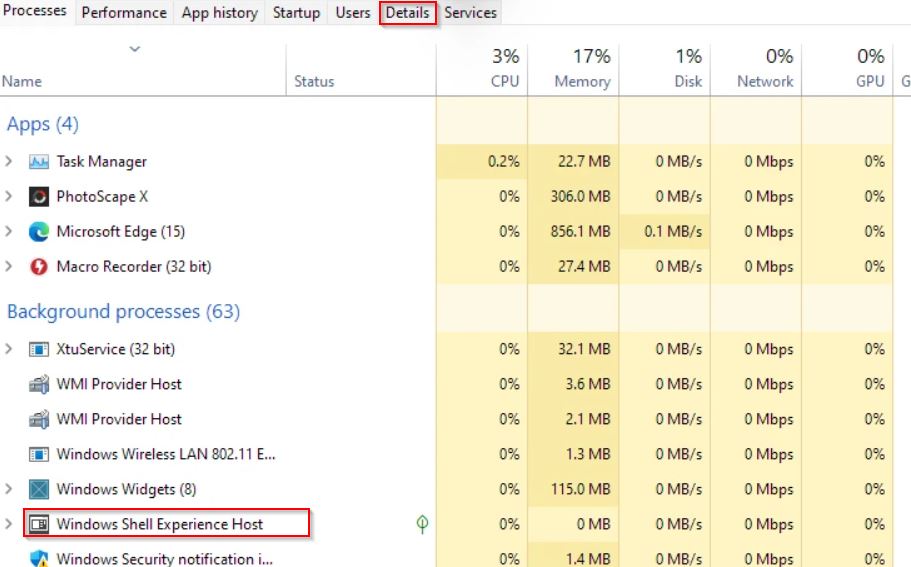Select the Background processes (63) heading
911x567 pixels.
123,311
